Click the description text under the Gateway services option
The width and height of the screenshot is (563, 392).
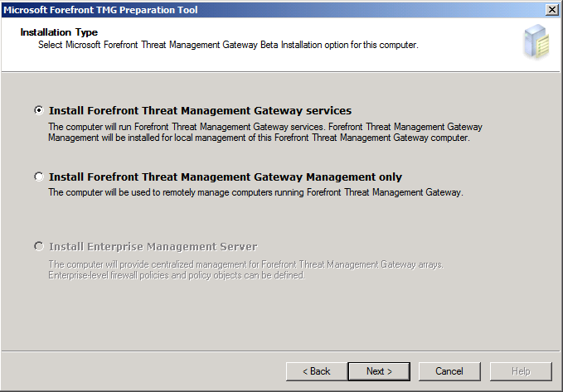pyautogui.click(x=265, y=133)
